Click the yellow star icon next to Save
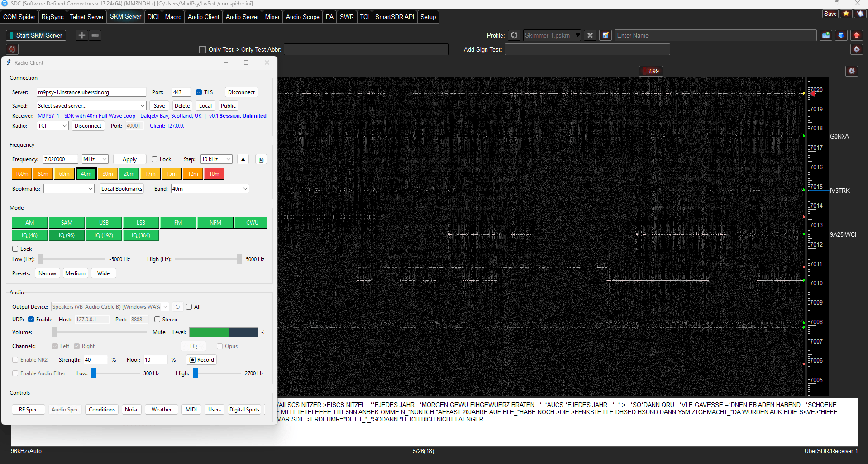Image resolution: width=868 pixels, height=464 pixels. [x=846, y=14]
